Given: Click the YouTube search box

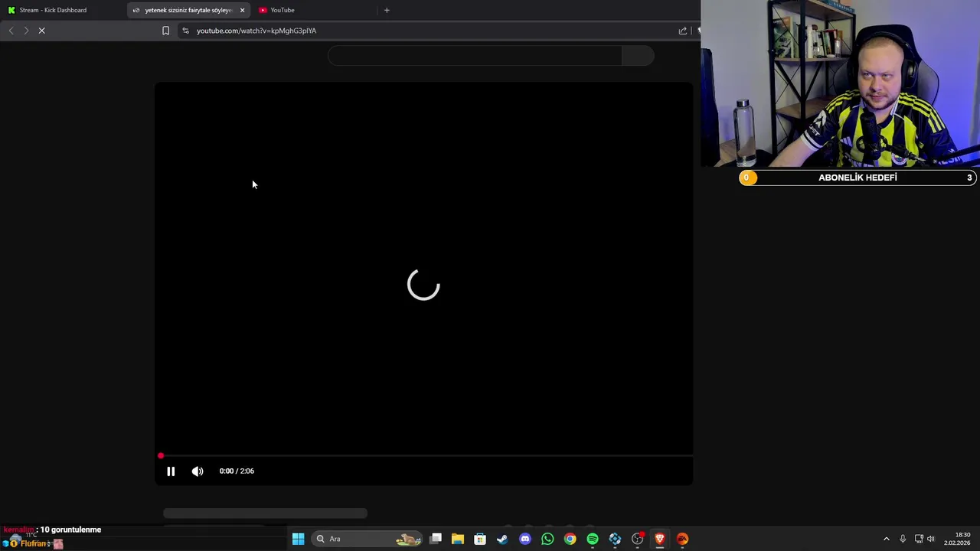Looking at the screenshot, I should point(475,56).
